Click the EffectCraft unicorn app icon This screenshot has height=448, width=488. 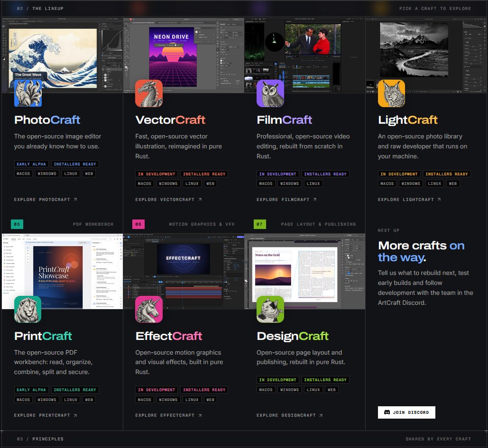[x=149, y=309]
